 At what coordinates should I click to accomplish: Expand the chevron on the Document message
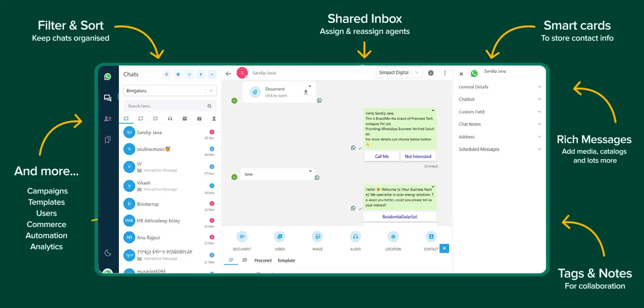[x=310, y=86]
